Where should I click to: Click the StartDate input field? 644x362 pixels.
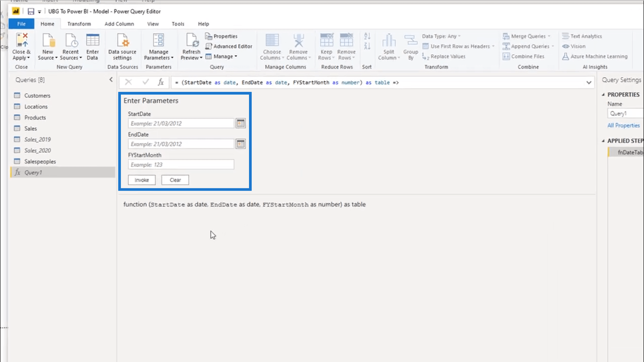181,123
